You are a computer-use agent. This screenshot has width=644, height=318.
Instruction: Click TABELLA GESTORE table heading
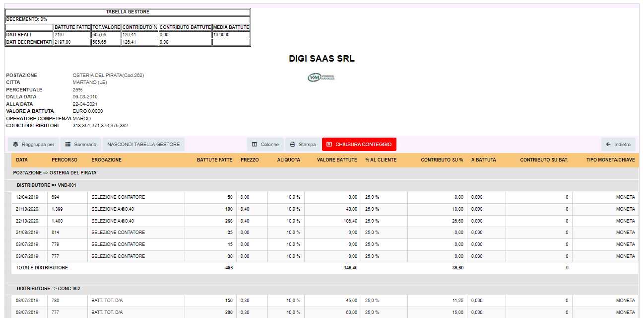[128, 12]
